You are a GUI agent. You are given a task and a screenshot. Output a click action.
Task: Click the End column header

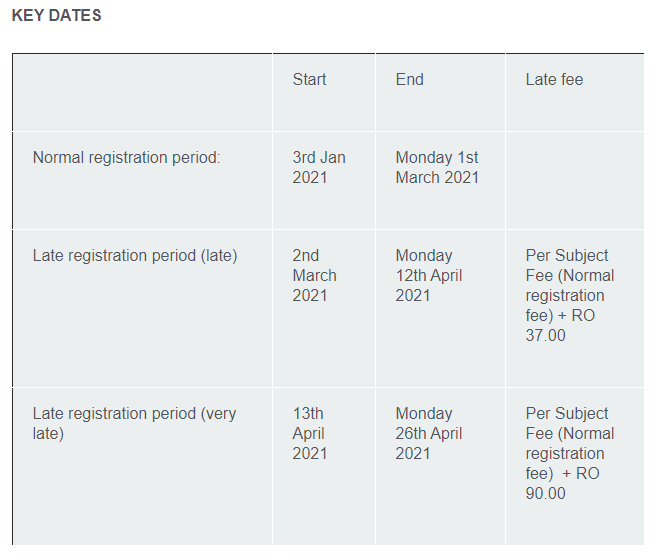pyautogui.click(x=409, y=80)
